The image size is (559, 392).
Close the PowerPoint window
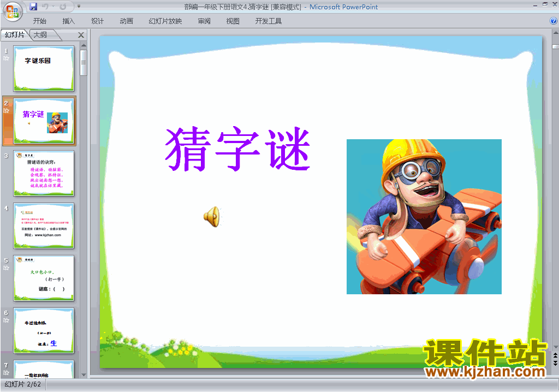555,4
